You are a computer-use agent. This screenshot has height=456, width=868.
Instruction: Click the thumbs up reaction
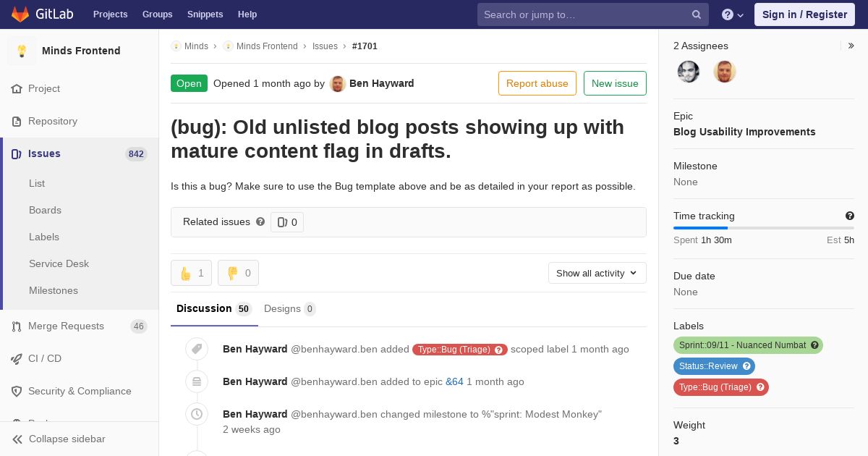point(191,273)
